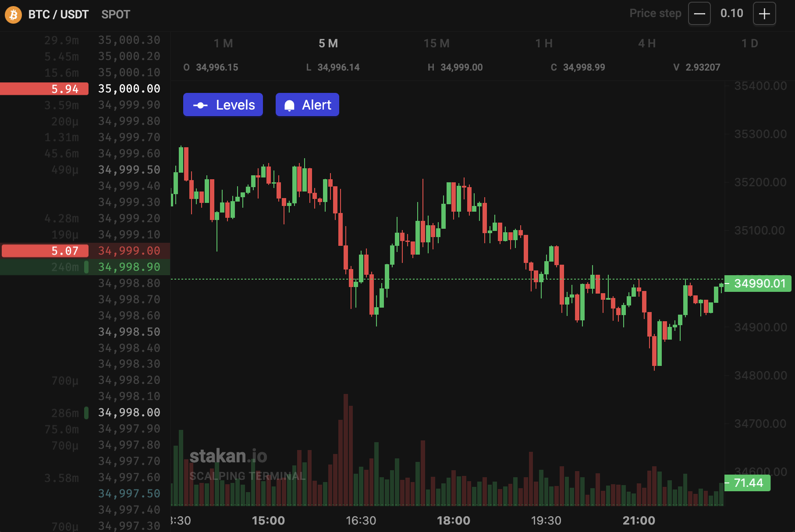The width and height of the screenshot is (795, 532).
Task: Click the 0.10 price step value
Action: [731, 13]
